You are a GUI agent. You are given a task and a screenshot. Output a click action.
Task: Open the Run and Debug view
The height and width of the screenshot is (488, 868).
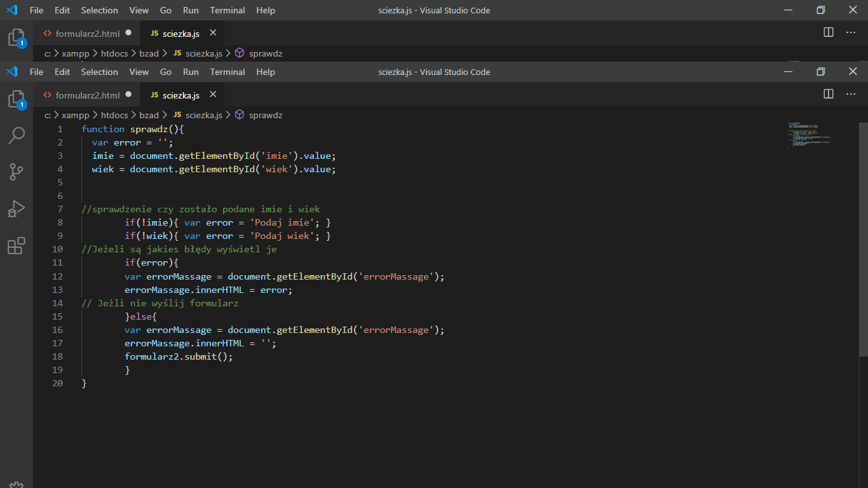[16, 208]
